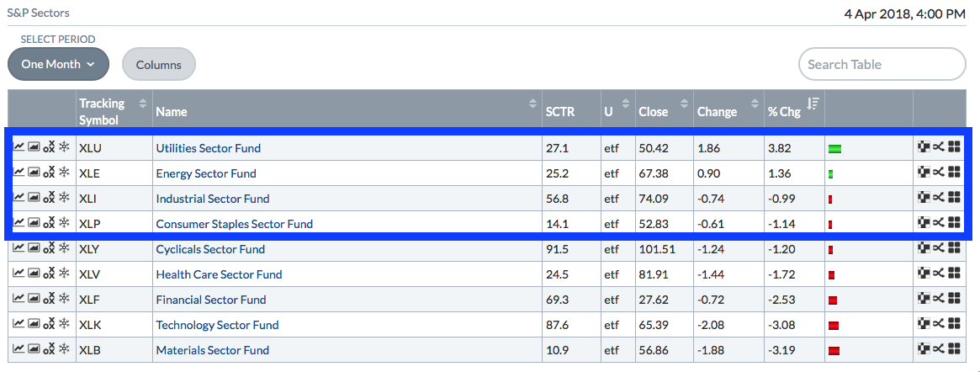Sort by the Close column arrows
The height and width of the screenshot is (372, 980).
[683, 104]
